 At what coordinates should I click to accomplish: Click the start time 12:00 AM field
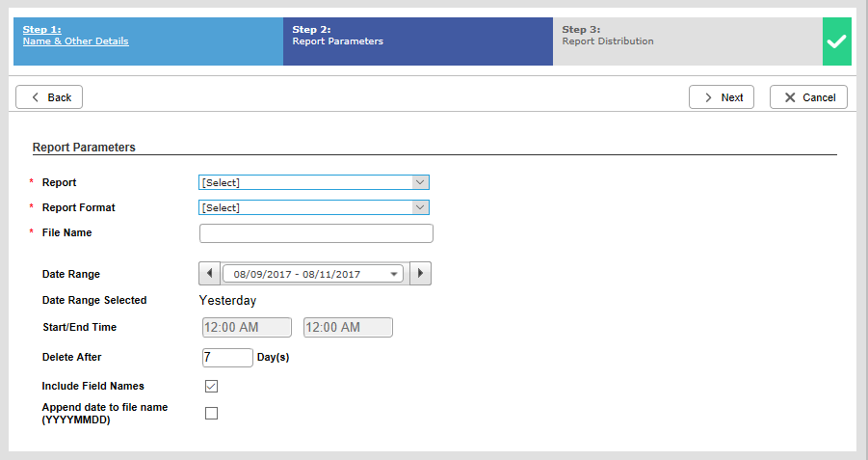click(247, 328)
